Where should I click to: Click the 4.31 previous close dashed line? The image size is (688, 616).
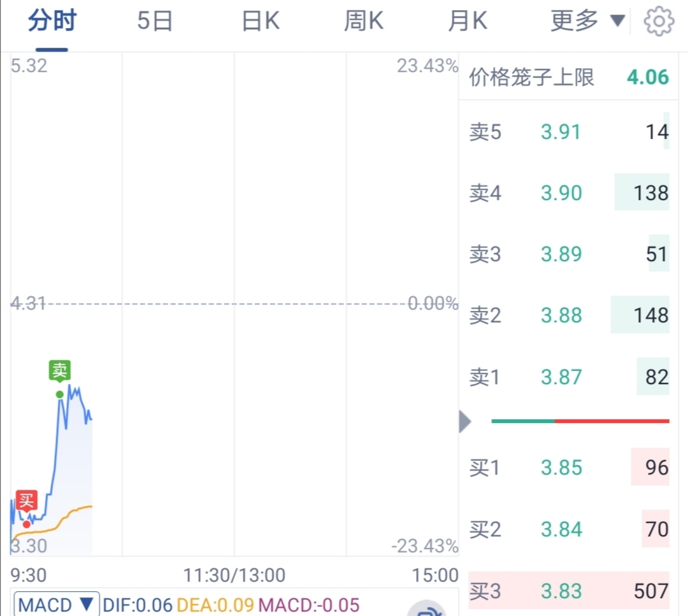coord(234,303)
